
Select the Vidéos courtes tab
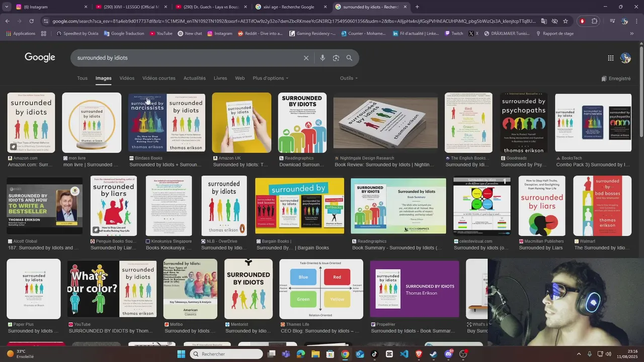pyautogui.click(x=159, y=78)
